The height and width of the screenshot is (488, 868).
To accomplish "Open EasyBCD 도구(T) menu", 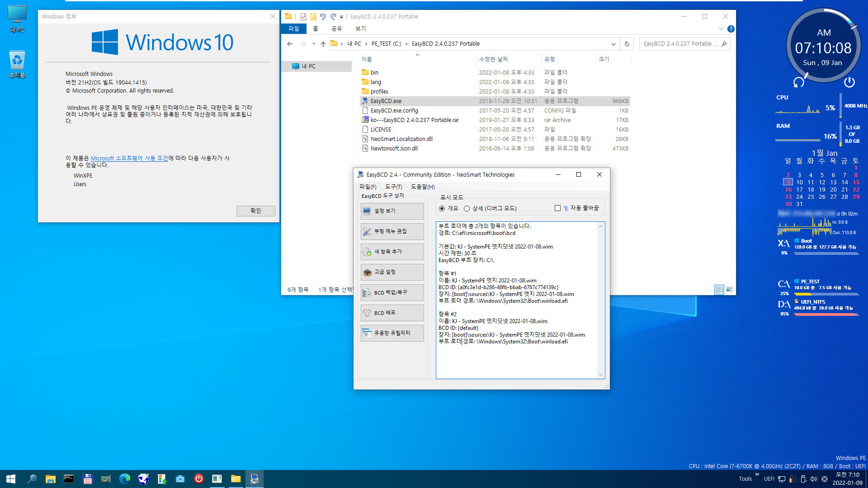I will (x=393, y=187).
